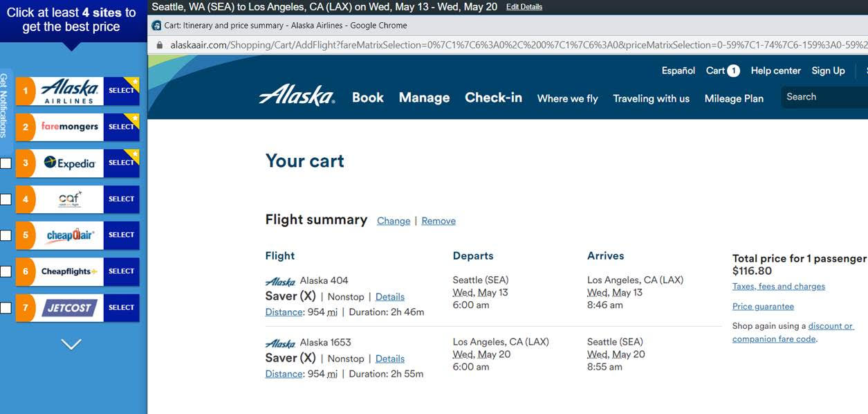Check the box next to caf site
Image resolution: width=868 pixels, height=414 pixels.
[6, 199]
